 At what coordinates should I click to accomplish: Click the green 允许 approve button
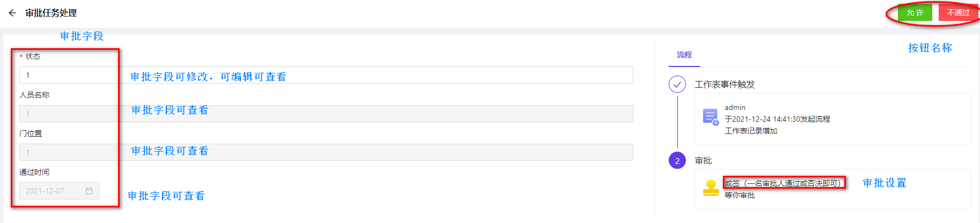(915, 12)
